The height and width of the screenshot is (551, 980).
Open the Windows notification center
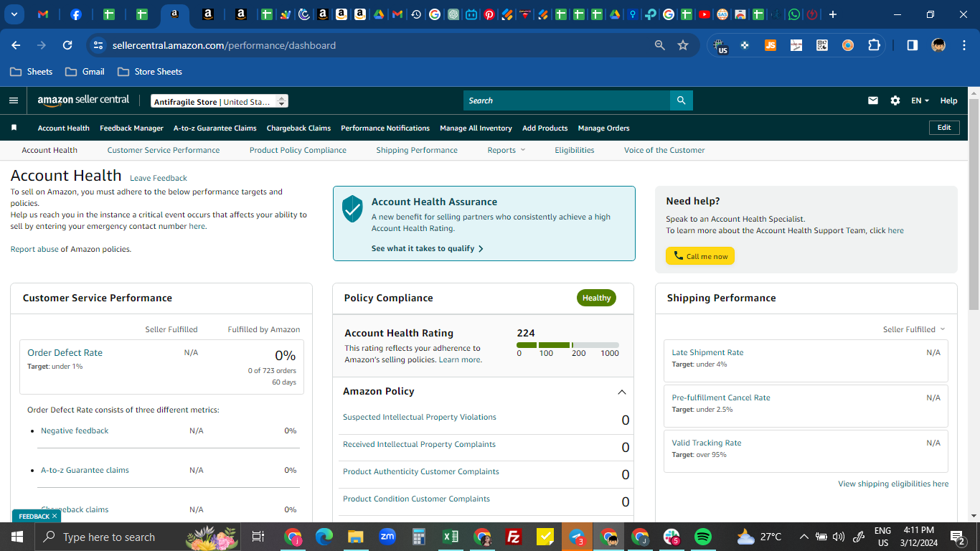pyautogui.click(x=957, y=537)
